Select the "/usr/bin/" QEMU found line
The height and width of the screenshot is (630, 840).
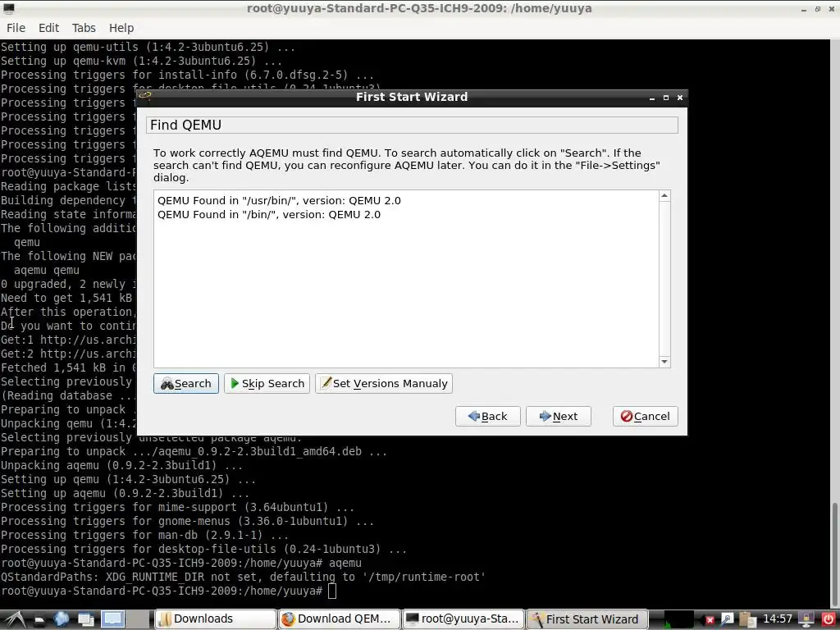[x=279, y=200]
